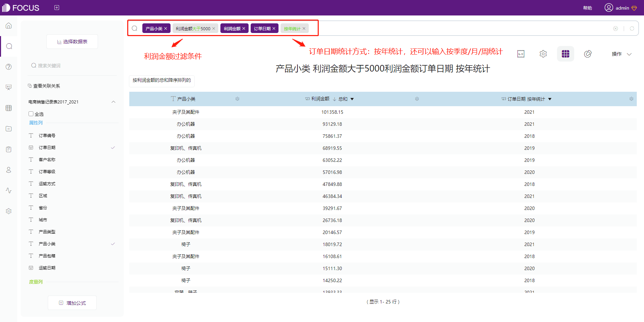The image size is (644, 322).
Task: Open the query details panel icon
Action: (521, 54)
